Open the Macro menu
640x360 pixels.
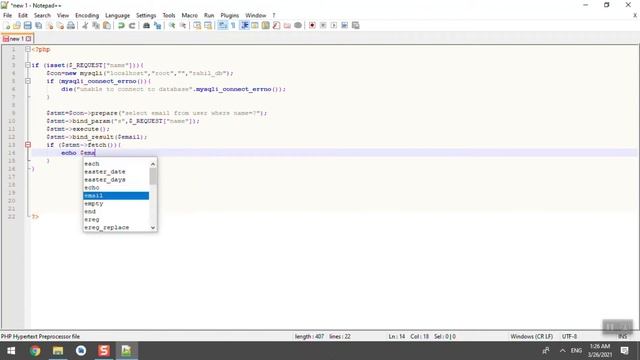pyautogui.click(x=189, y=15)
